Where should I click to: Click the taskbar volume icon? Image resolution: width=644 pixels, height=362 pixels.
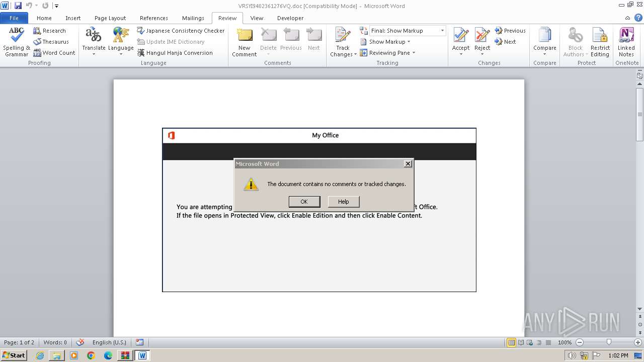click(572, 355)
